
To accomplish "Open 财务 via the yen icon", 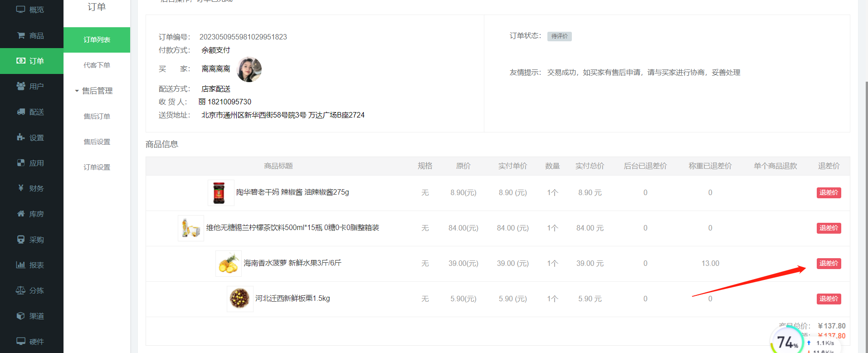I will 21,188.
